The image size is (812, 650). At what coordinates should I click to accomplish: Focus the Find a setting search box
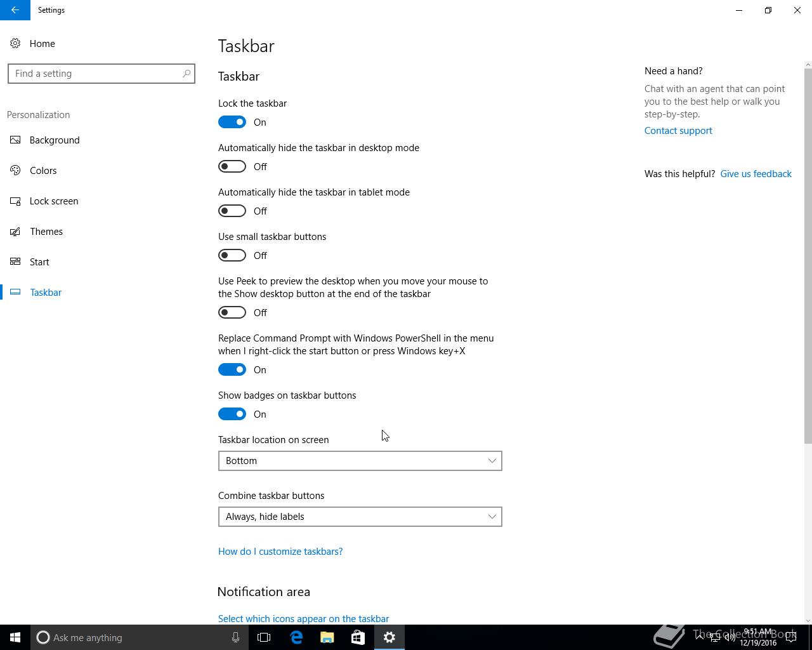(101, 74)
